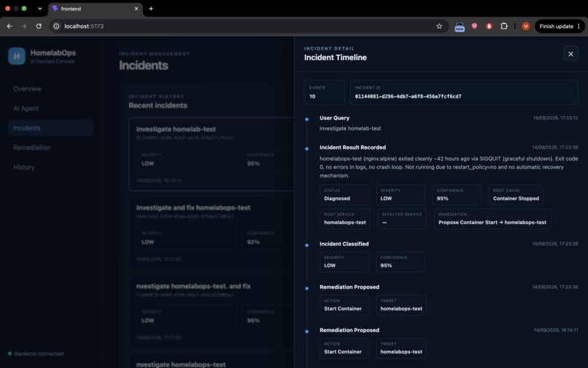The width and height of the screenshot is (588, 368).
Task: View site information icon in address bar
Action: (x=56, y=26)
